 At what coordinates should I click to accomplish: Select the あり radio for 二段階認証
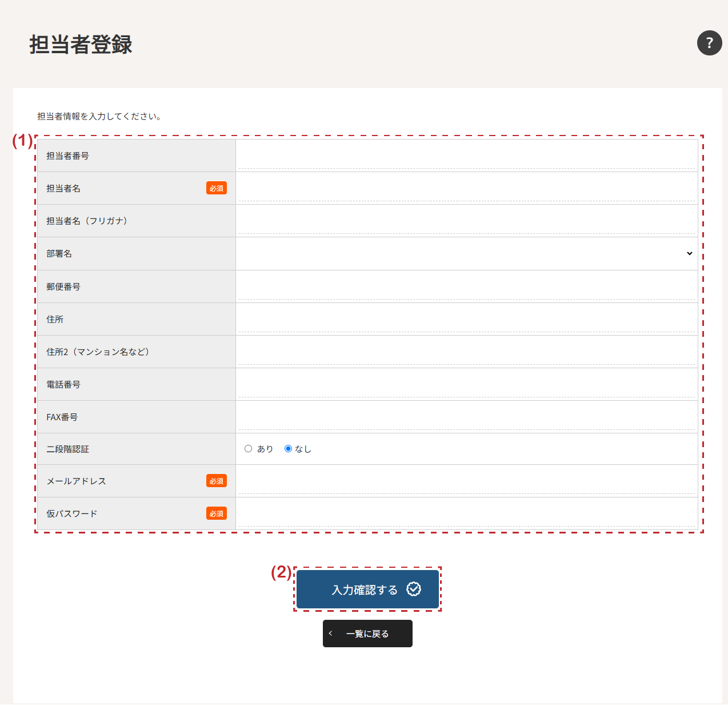(249, 449)
